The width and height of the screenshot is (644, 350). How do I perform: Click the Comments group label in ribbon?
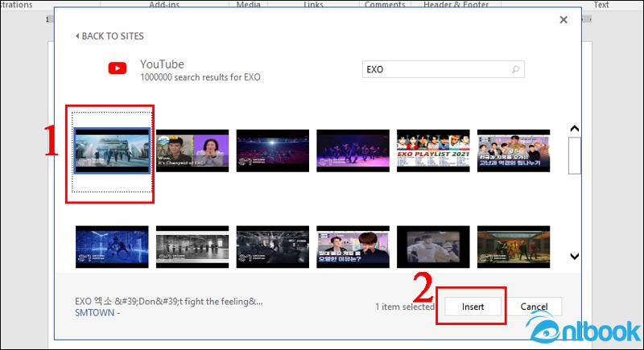(385, 5)
